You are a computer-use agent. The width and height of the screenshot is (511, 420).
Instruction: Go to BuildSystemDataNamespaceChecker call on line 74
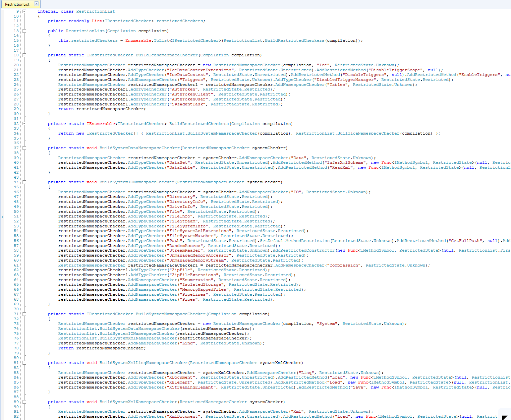tap(140, 329)
